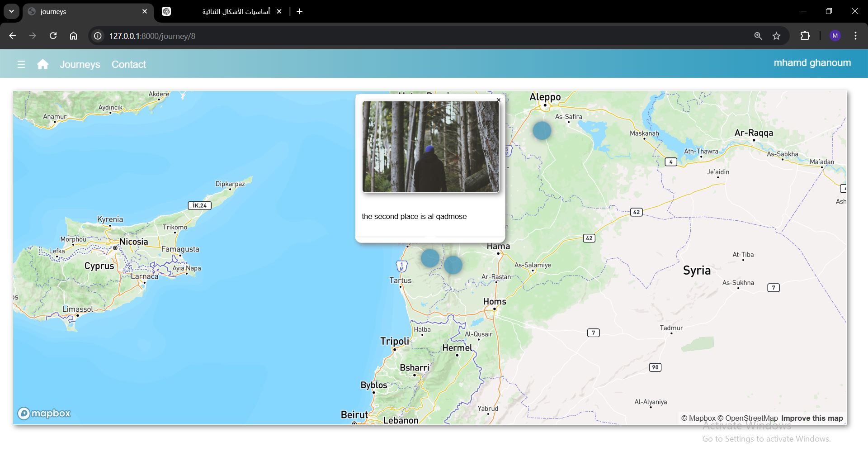868x466 pixels.
Task: Click the forest photo in popup
Action: click(x=430, y=147)
